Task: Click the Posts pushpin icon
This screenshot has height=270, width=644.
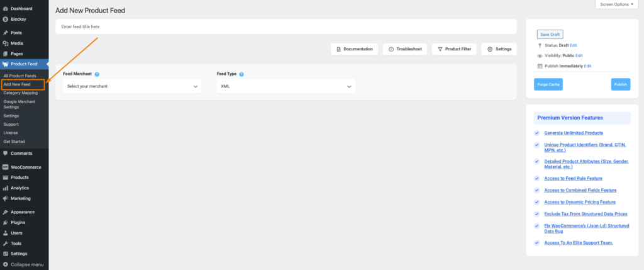Action: 5,33
